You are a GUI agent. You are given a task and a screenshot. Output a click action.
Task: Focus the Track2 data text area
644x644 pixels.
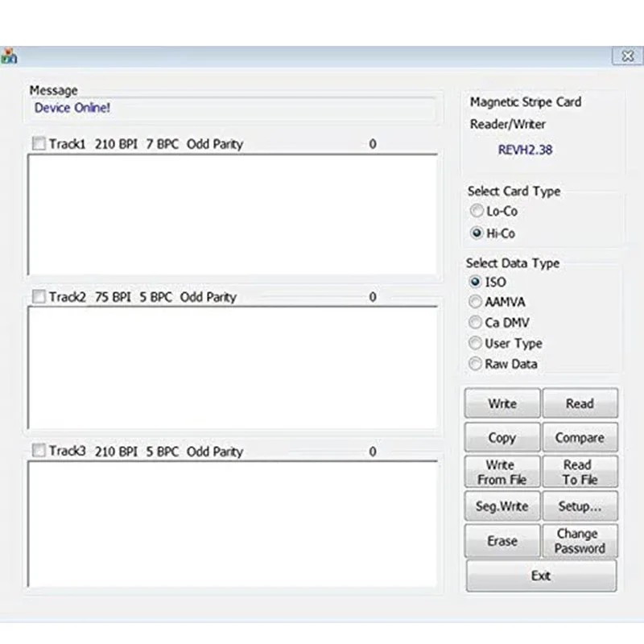click(233, 368)
